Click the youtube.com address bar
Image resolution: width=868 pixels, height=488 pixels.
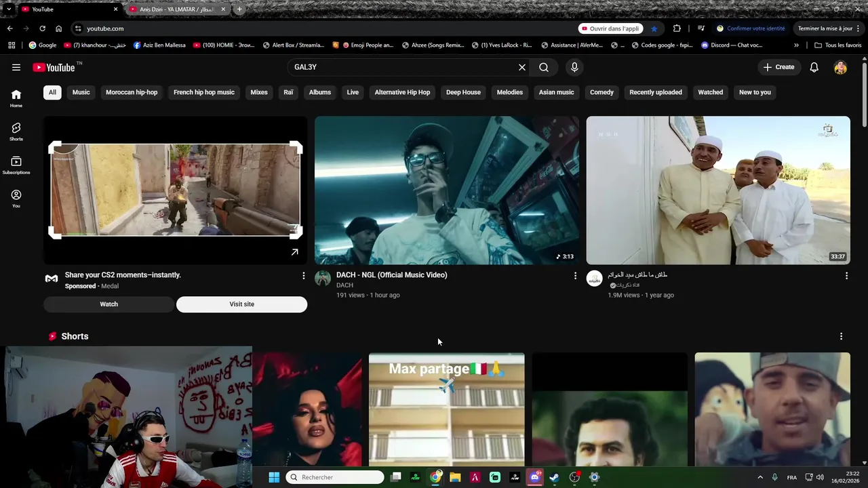point(325,28)
